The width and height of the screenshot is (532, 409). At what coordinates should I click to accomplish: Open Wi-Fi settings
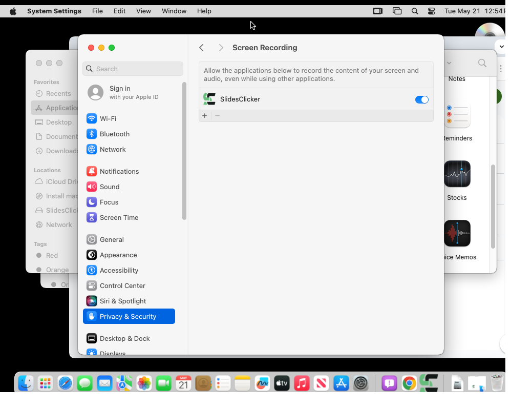click(x=129, y=118)
